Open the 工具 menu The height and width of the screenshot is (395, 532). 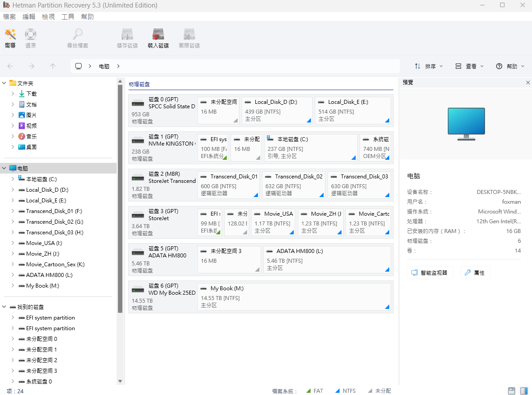coord(68,17)
